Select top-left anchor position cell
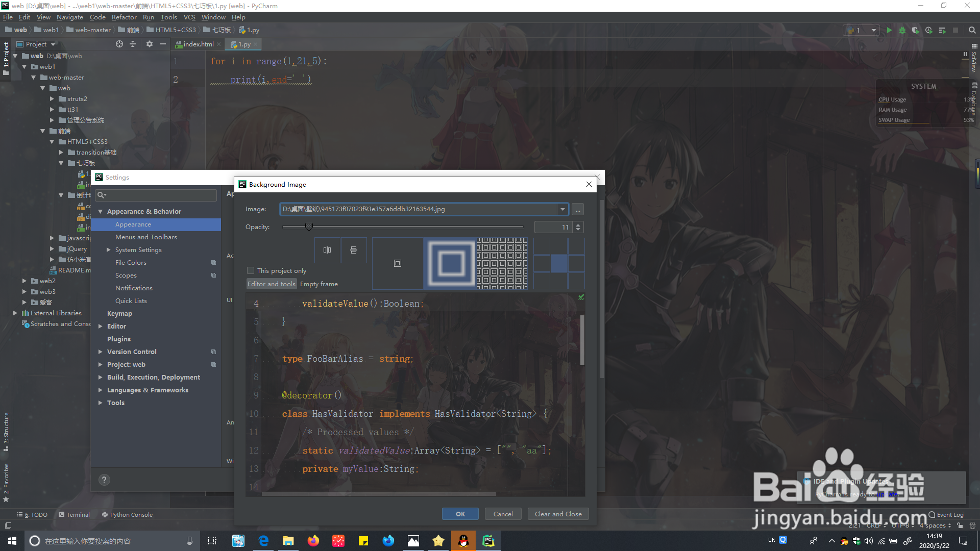Screen dimensions: 980x551 tap(542, 246)
